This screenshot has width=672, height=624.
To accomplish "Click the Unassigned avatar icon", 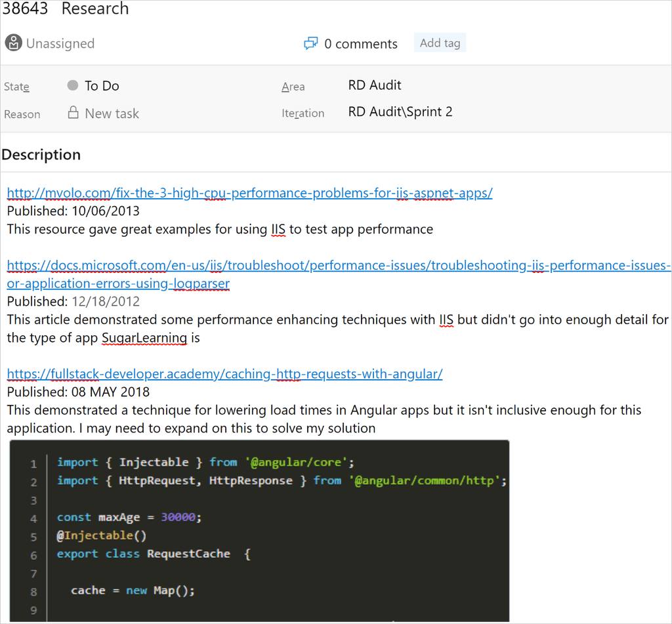I will click(x=13, y=43).
